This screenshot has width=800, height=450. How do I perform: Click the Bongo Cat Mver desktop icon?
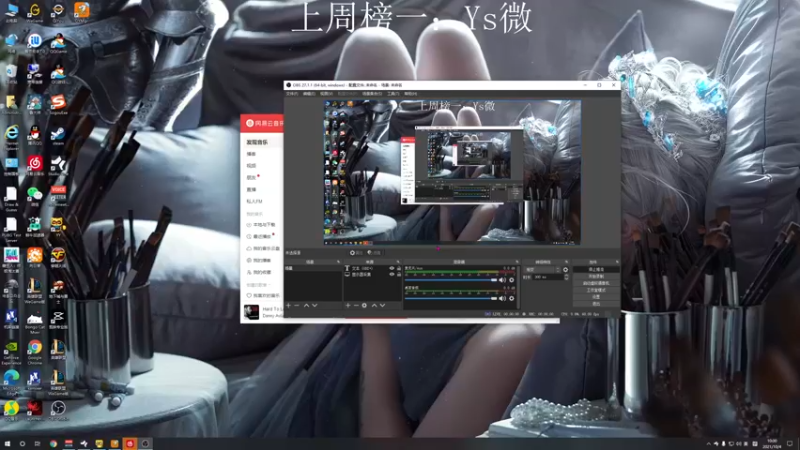[35, 320]
